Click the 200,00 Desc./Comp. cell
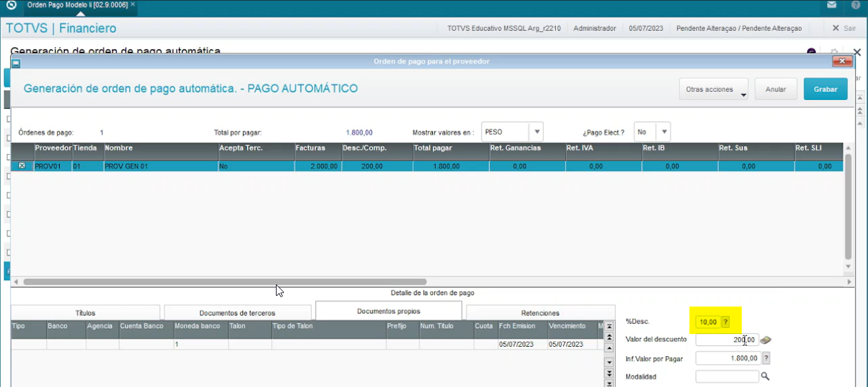 (x=377, y=166)
